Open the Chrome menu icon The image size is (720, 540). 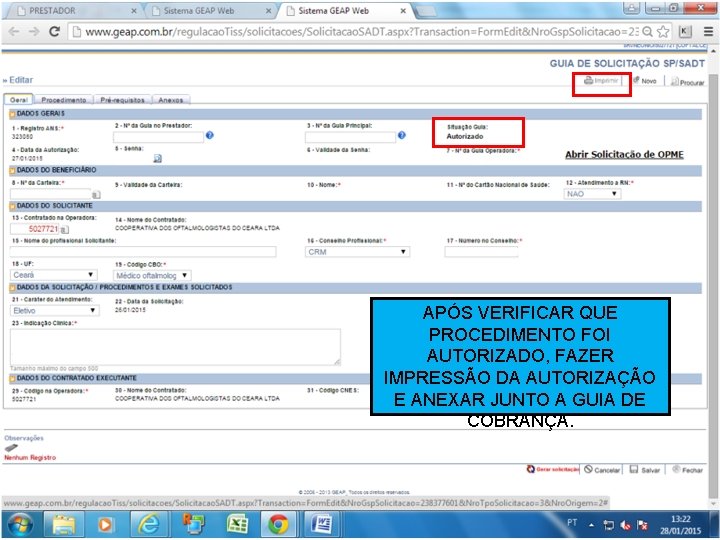(709, 31)
